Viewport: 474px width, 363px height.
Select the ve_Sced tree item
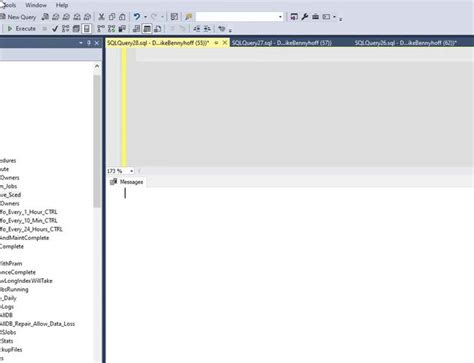point(10,195)
